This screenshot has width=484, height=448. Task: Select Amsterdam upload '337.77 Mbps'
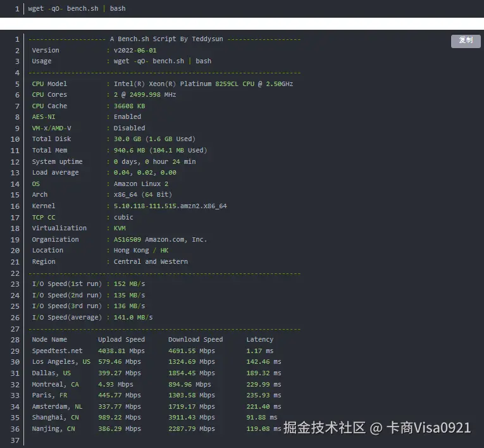pyautogui.click(x=120, y=407)
